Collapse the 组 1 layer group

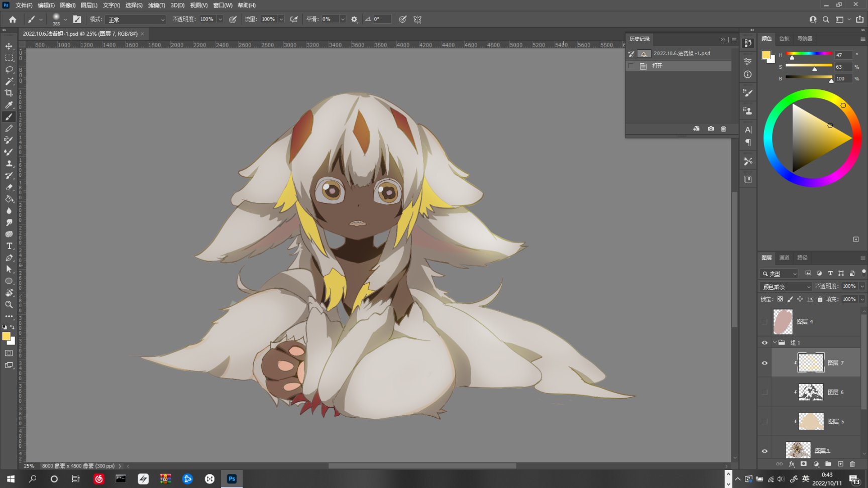click(775, 342)
